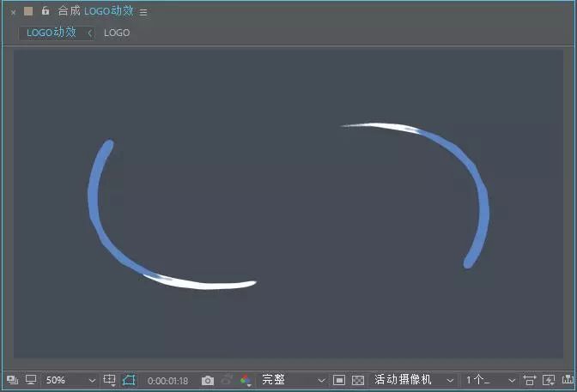This screenshot has width=577, height=392.
Task: Take a snapshot with the camera icon
Action: point(208,381)
